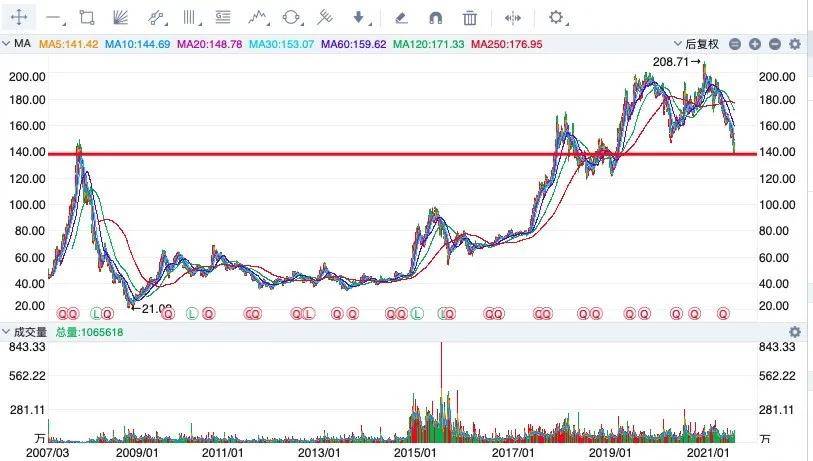Click the 843.33 label on left volume axis
The height and width of the screenshot is (461, 813).
[x=27, y=346]
